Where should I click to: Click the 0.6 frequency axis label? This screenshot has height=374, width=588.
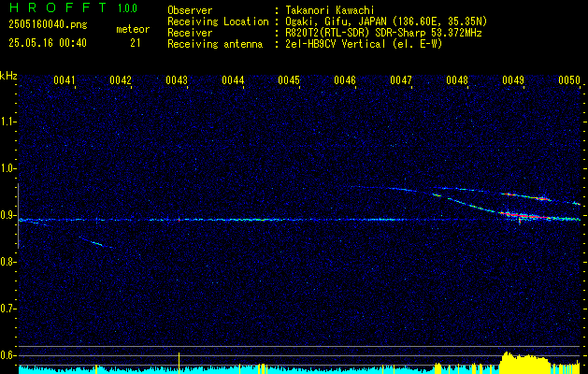[7, 355]
